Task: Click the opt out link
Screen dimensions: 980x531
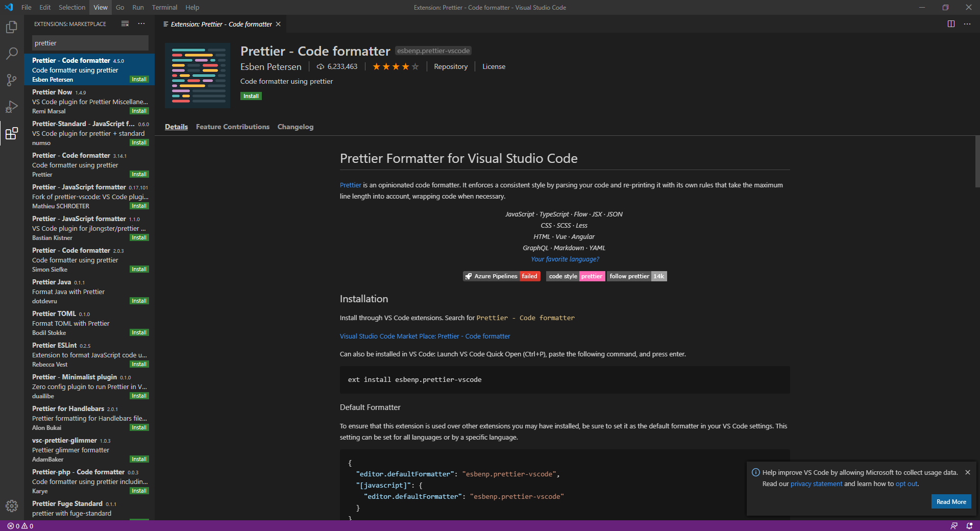Action: 906,484
